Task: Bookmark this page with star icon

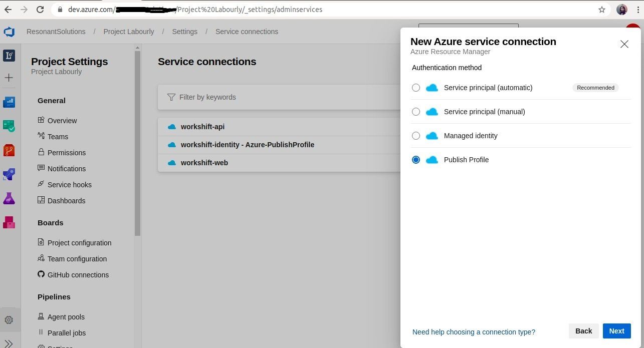Action: 601,10
